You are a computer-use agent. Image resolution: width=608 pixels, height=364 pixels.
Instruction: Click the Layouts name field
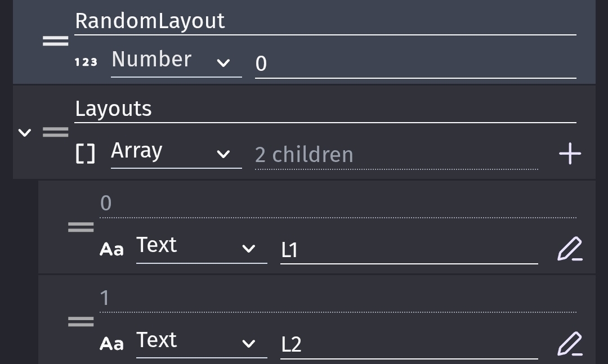[325, 109]
